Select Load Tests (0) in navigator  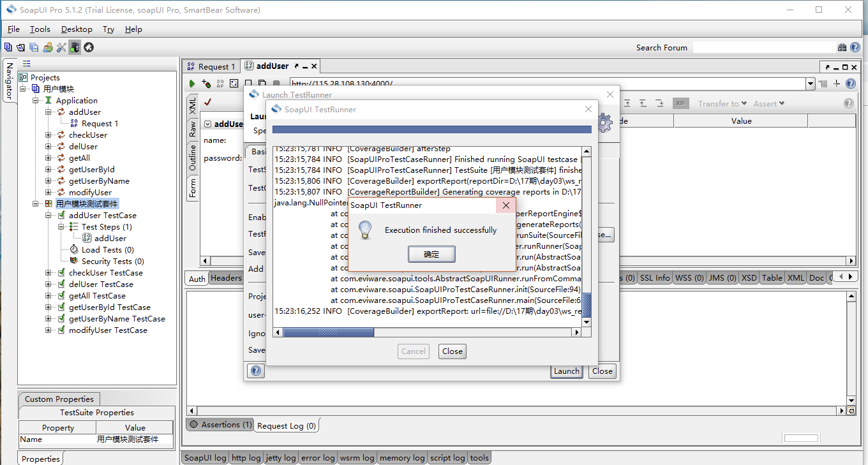[107, 249]
